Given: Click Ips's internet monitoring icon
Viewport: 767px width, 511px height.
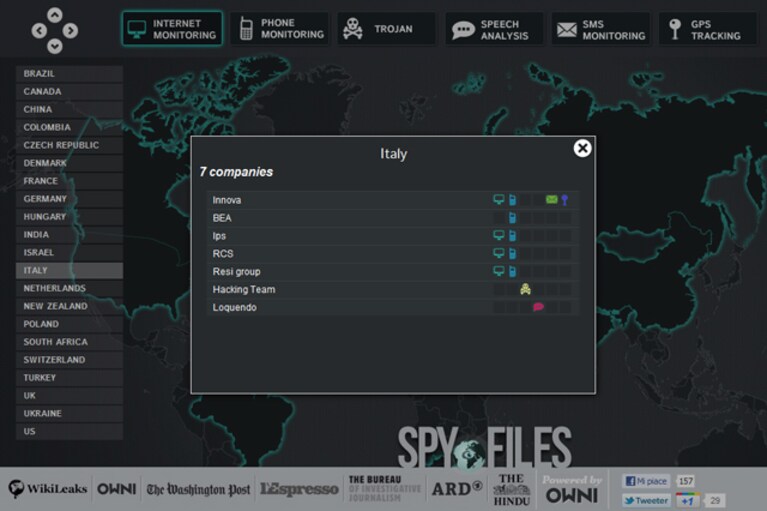Looking at the screenshot, I should coord(498,235).
